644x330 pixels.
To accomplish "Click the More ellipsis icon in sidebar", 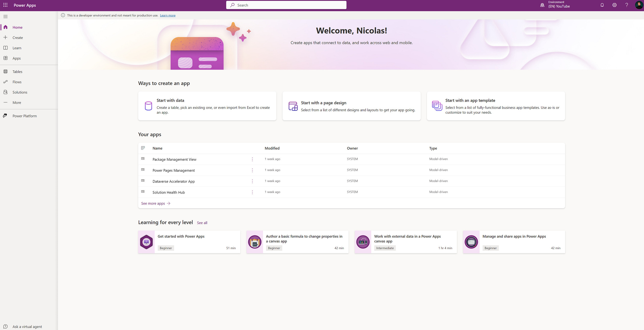I will [x=5, y=102].
